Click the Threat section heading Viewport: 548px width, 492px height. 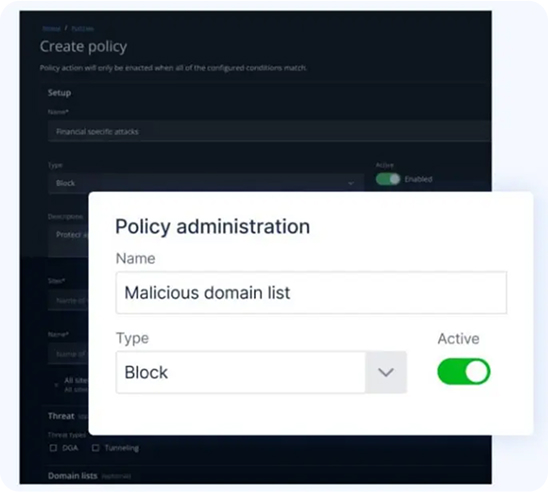tap(61, 416)
